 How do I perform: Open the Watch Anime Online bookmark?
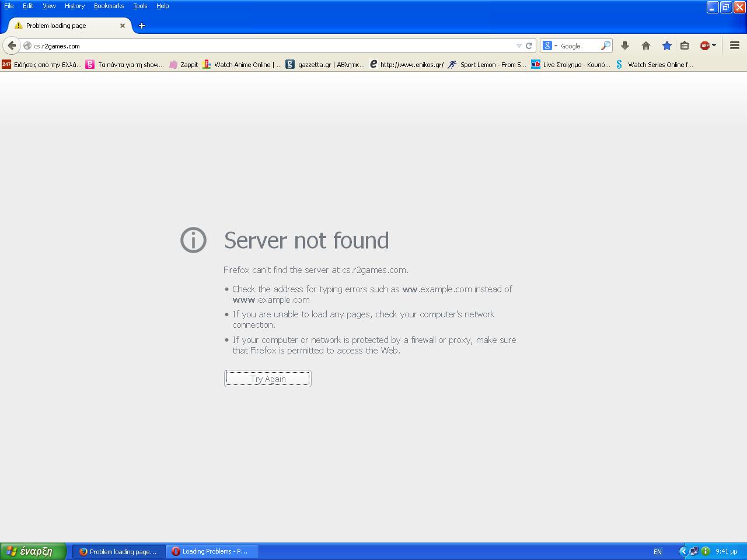[242, 65]
